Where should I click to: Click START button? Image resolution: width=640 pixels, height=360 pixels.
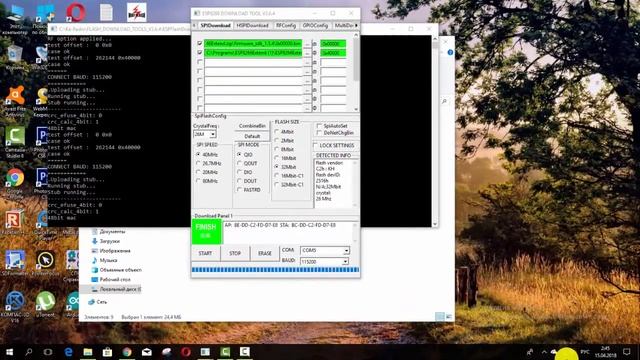pyautogui.click(x=205, y=253)
